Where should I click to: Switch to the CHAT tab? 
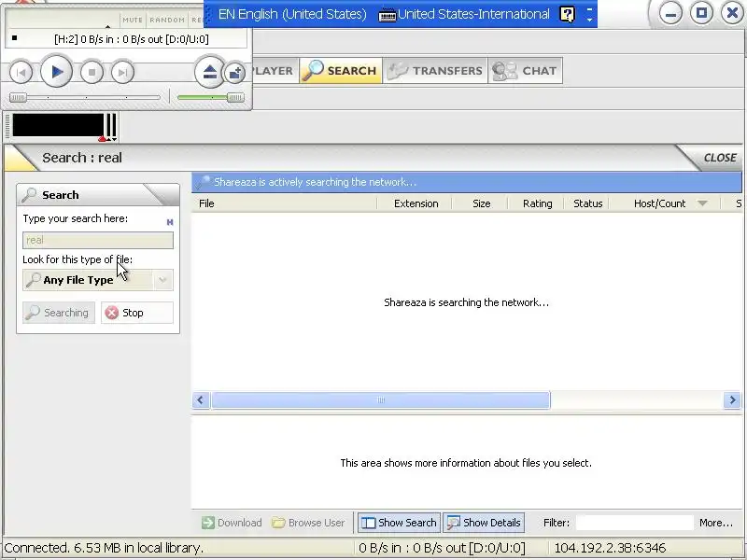[x=525, y=71]
